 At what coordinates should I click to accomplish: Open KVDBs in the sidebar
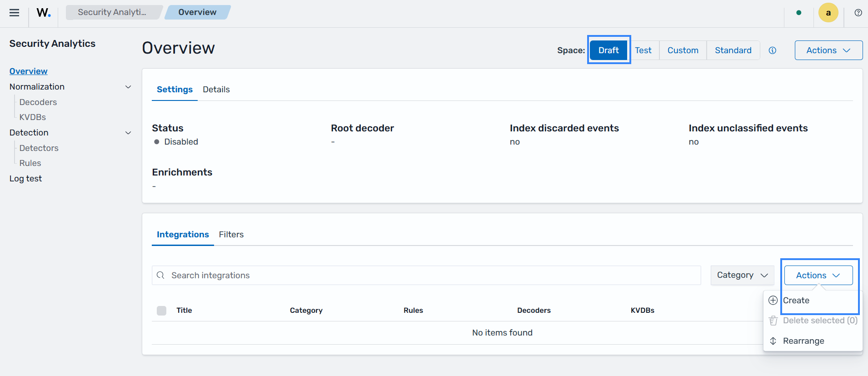click(33, 117)
